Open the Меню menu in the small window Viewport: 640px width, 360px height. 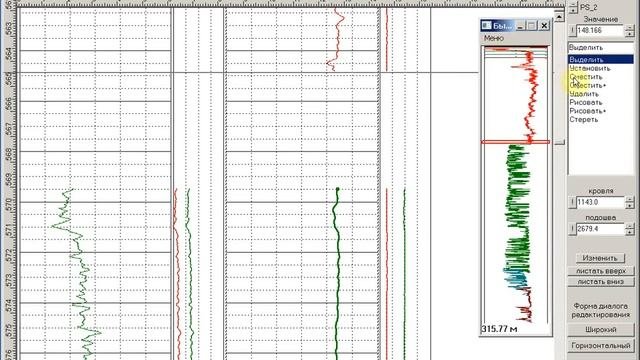click(x=493, y=38)
